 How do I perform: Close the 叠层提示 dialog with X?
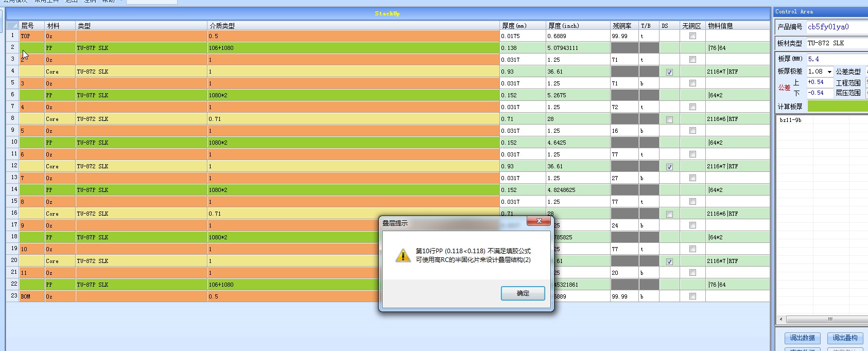click(539, 221)
